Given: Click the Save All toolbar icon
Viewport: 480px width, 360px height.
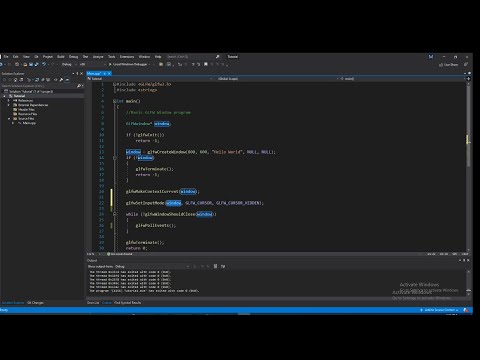Looking at the screenshot, I should 36,64.
